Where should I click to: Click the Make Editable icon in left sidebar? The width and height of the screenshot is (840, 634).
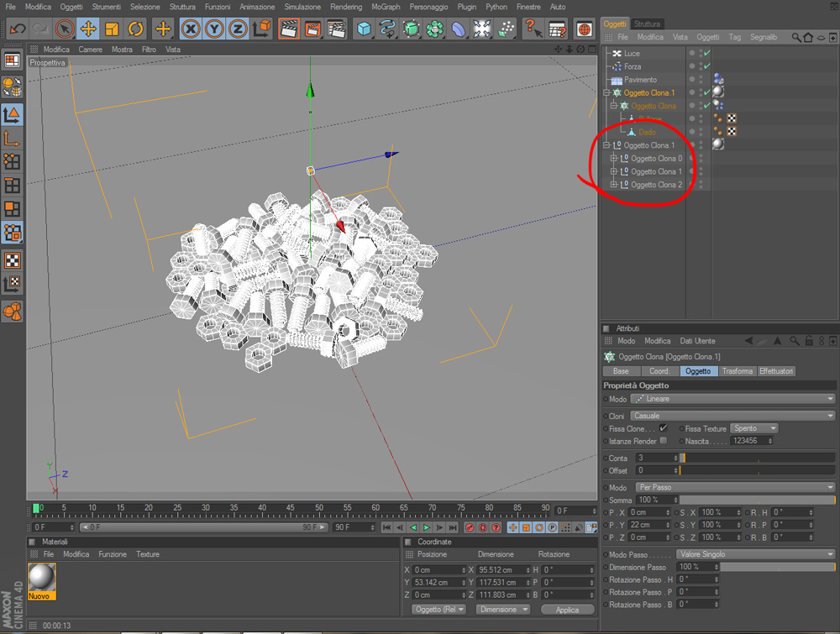point(12,60)
